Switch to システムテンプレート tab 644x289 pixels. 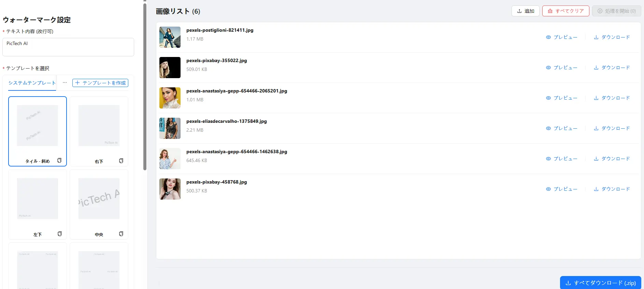pos(32,83)
